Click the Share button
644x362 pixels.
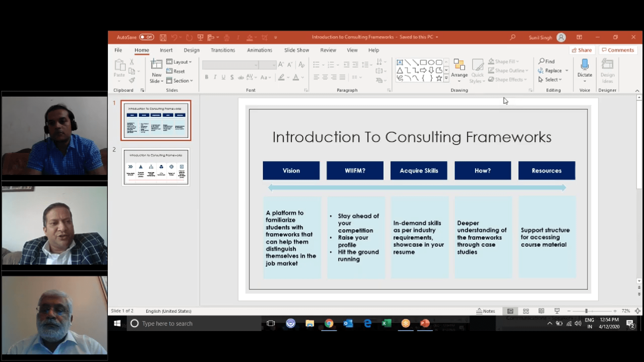[x=582, y=50]
